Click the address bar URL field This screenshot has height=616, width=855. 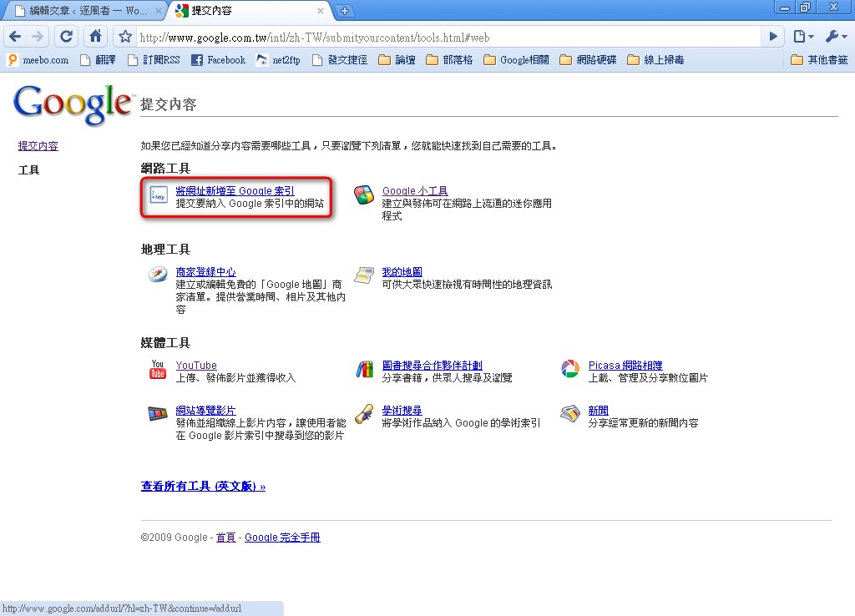click(x=448, y=38)
